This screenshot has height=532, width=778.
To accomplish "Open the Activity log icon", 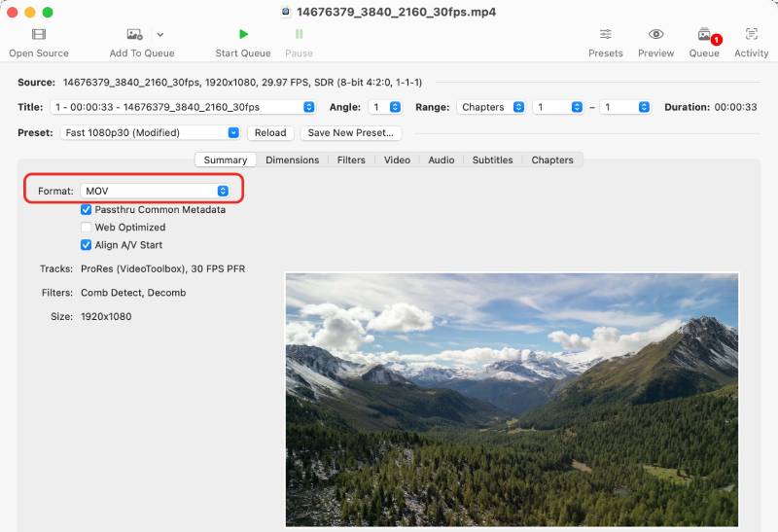I will 752,34.
